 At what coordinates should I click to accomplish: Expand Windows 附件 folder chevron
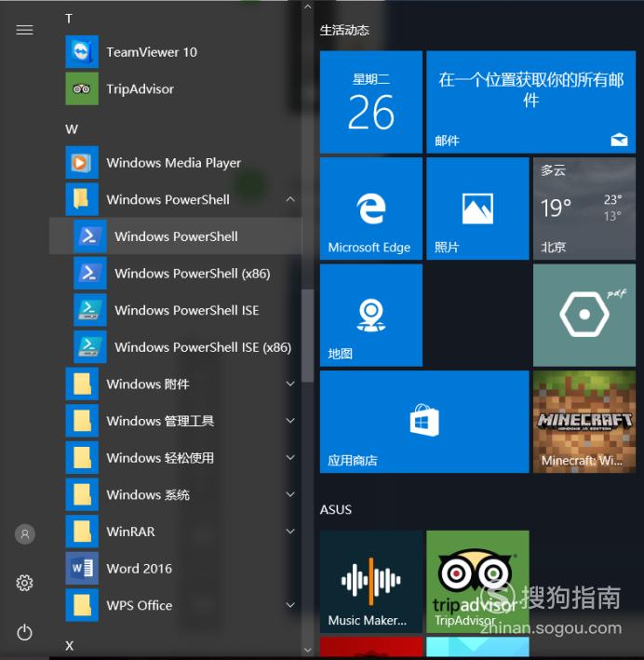[290, 384]
